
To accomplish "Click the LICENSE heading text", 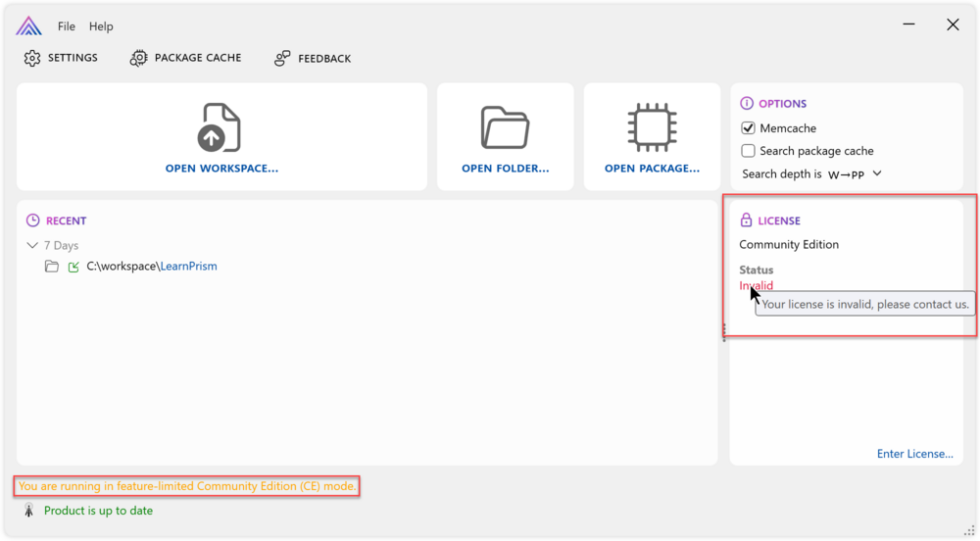I will point(779,221).
